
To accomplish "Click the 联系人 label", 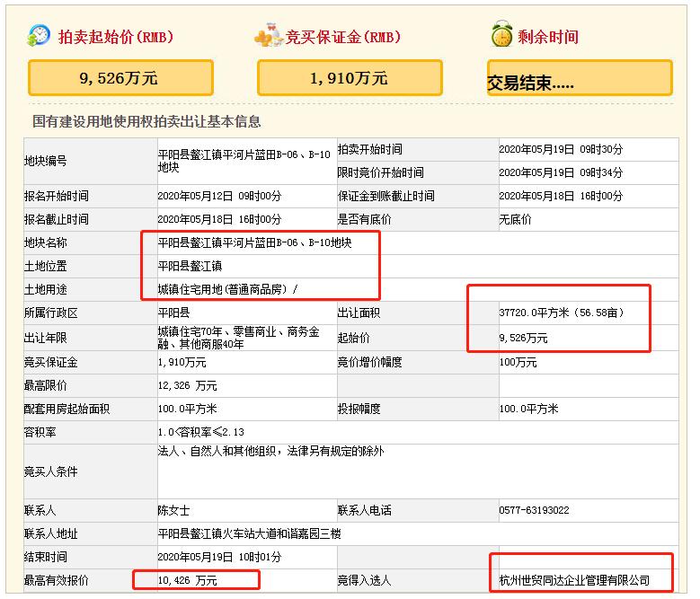I will (40, 510).
